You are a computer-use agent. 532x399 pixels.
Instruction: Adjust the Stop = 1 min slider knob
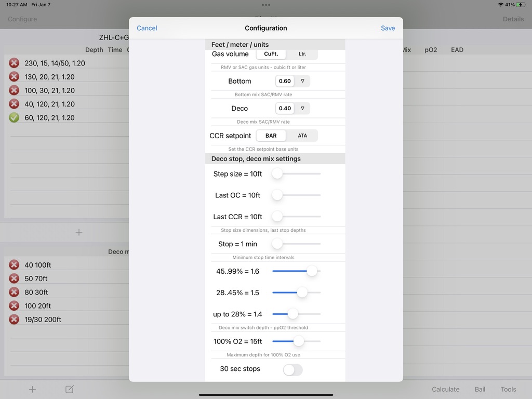coord(277,244)
